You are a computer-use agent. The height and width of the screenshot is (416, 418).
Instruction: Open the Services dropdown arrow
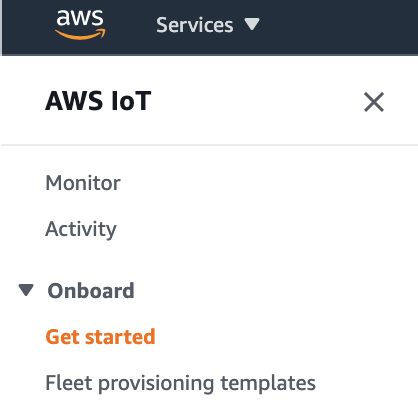252,24
